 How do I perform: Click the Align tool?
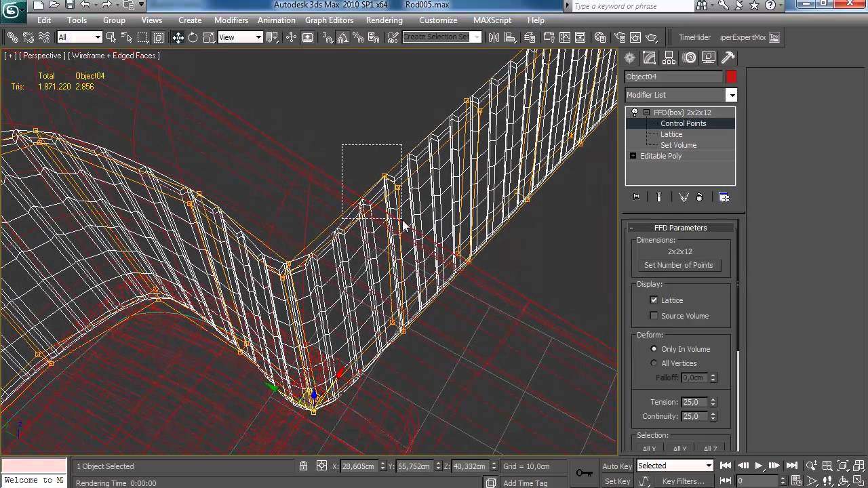pyautogui.click(x=511, y=37)
